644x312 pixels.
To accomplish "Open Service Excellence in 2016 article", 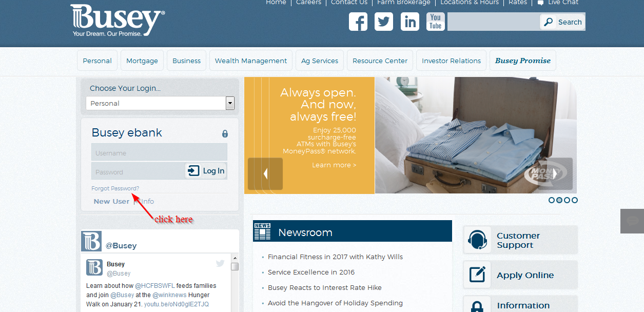I will click(x=311, y=272).
